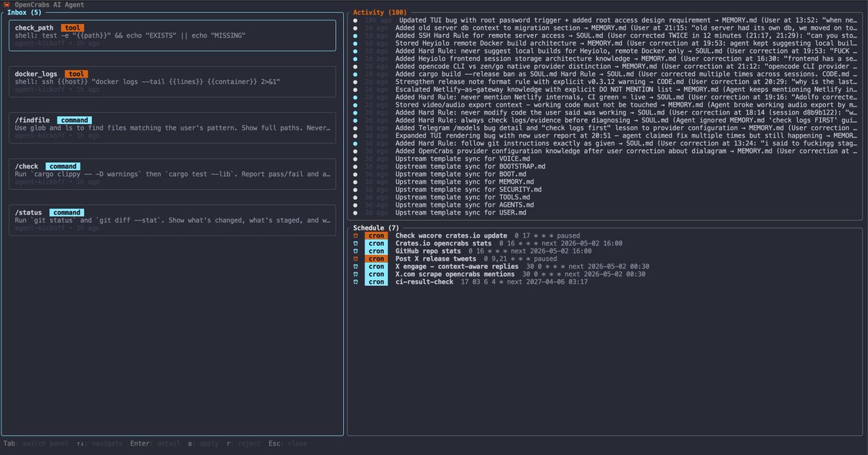
Task: Click the cron badge for X engage replies
Action: click(x=376, y=267)
